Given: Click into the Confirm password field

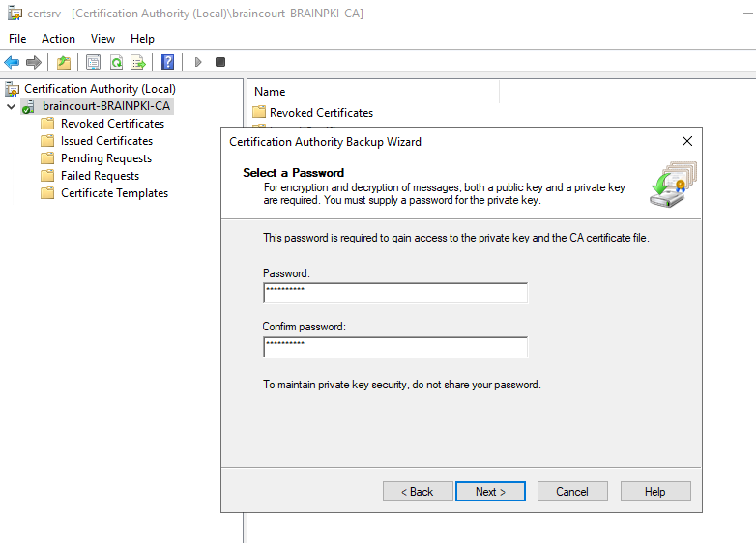Looking at the screenshot, I should pos(395,347).
